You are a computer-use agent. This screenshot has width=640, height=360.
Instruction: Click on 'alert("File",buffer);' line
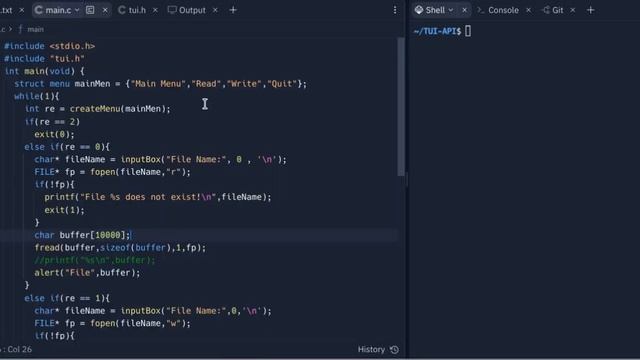point(87,273)
